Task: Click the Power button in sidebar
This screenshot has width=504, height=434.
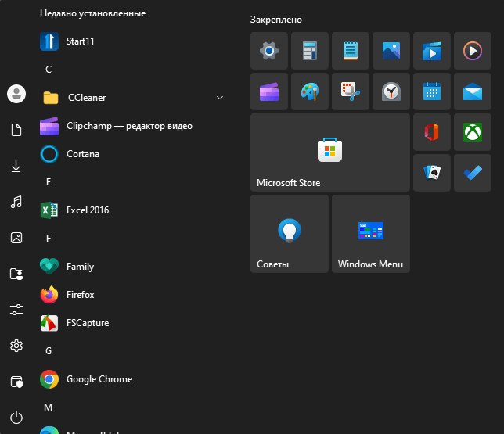Action: click(16, 418)
